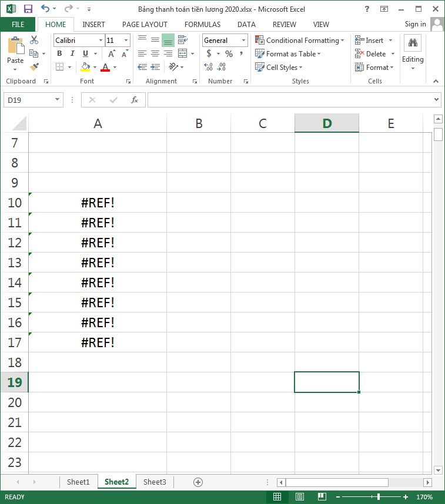Open the font size dropdown
445x504 pixels.
tap(126, 41)
